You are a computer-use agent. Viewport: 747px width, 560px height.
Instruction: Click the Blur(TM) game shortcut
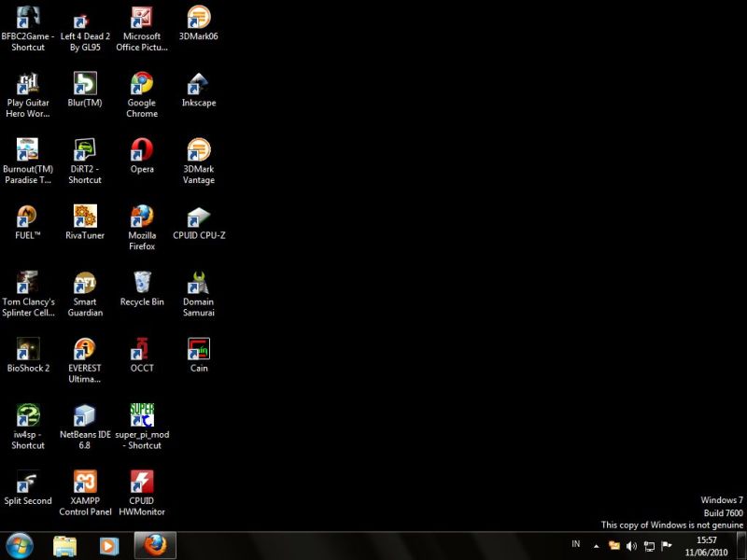tap(85, 83)
